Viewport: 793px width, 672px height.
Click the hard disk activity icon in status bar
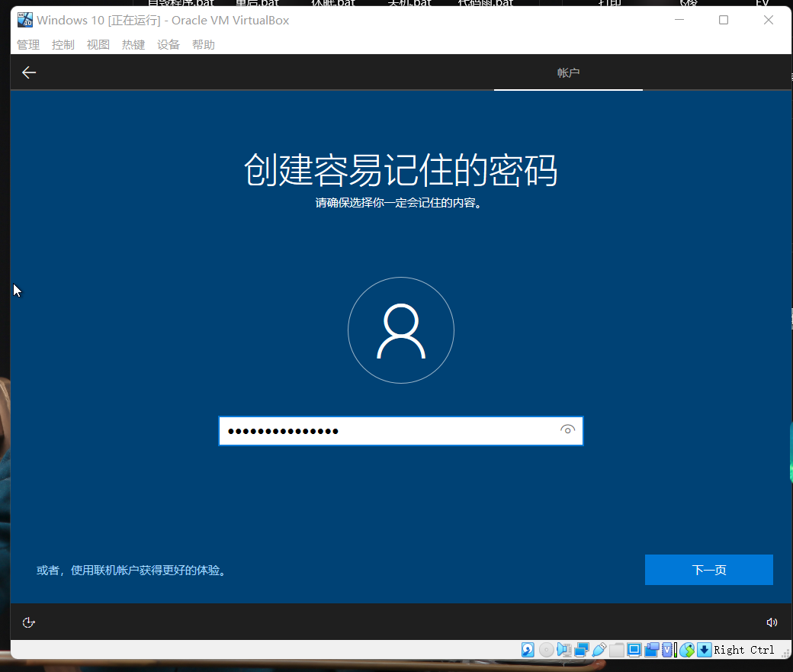click(x=528, y=649)
